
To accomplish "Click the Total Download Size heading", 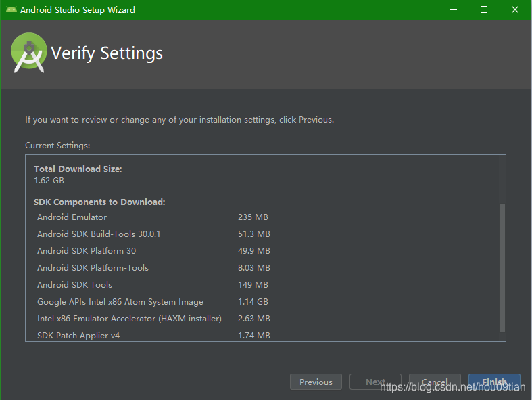I will 78,169.
